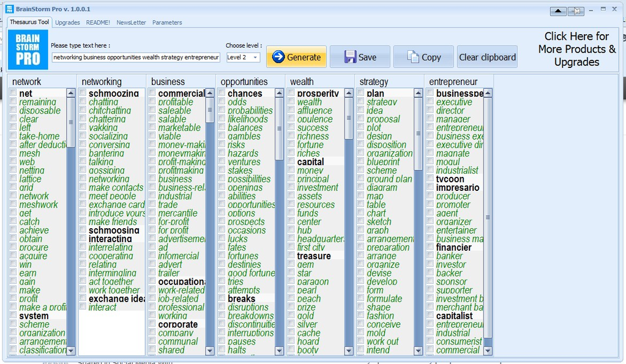Viewport: 626px width, 364px height.
Task: Click 'investor' in the entrepreneur list
Action: tap(451, 264)
